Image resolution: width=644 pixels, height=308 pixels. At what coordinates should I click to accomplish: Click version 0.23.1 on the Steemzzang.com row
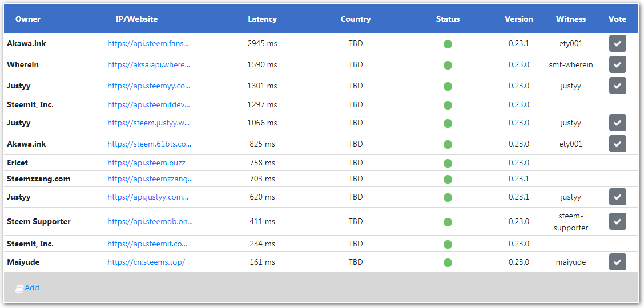(519, 179)
